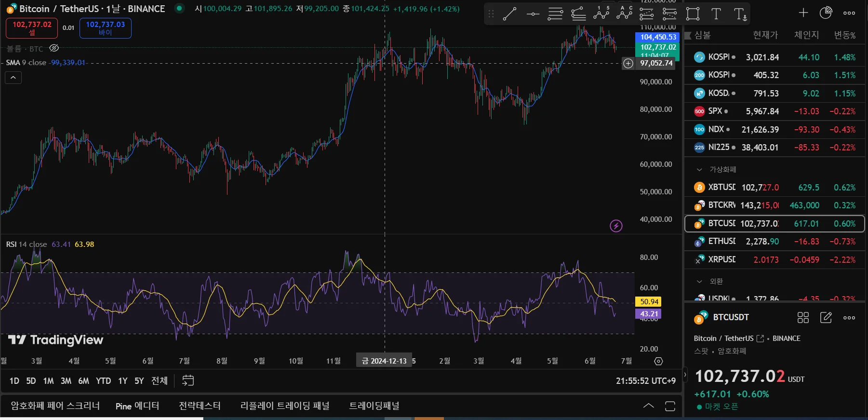Open the grid layout icon beside BTCUSDT
Image resolution: width=868 pixels, height=420 pixels.
(x=803, y=317)
